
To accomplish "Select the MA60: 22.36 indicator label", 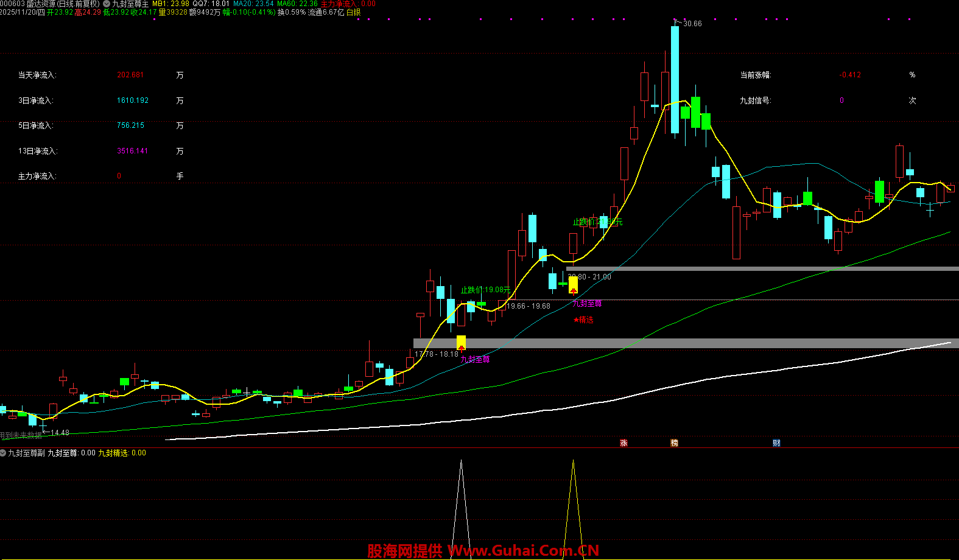I will pyautogui.click(x=297, y=4).
